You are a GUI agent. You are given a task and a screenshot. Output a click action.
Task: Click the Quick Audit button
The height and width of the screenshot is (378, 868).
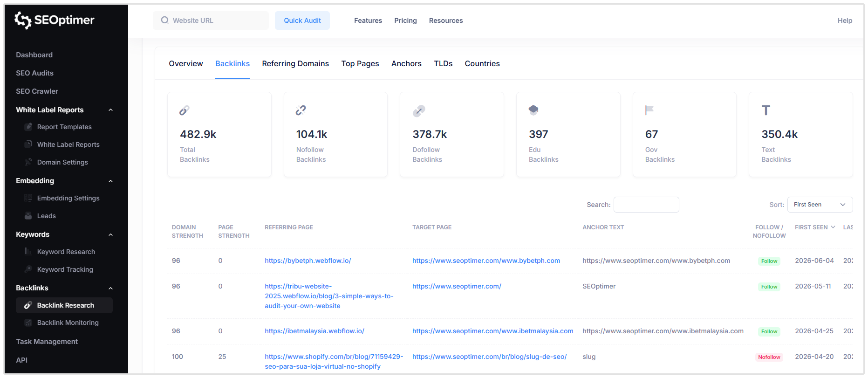pos(302,21)
